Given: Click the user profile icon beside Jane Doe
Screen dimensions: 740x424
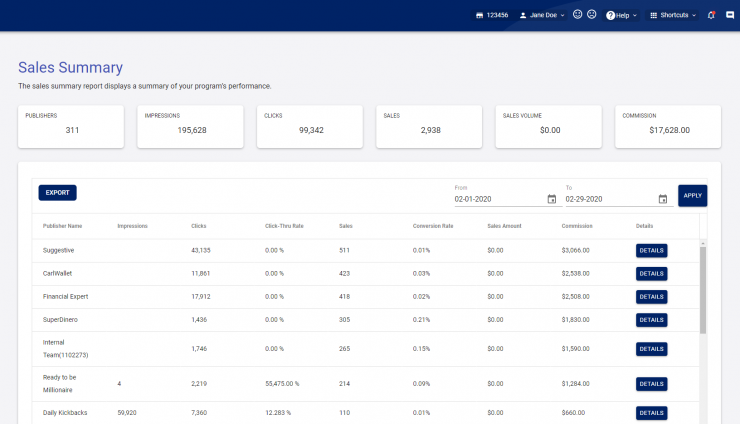Looking at the screenshot, I should (x=523, y=15).
